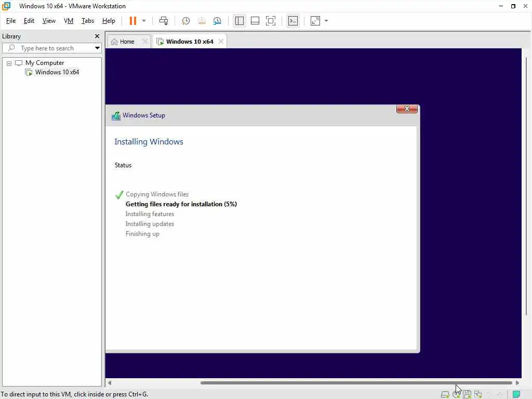Click the Installing Windows heading
This screenshot has width=532, height=399.
[149, 141]
